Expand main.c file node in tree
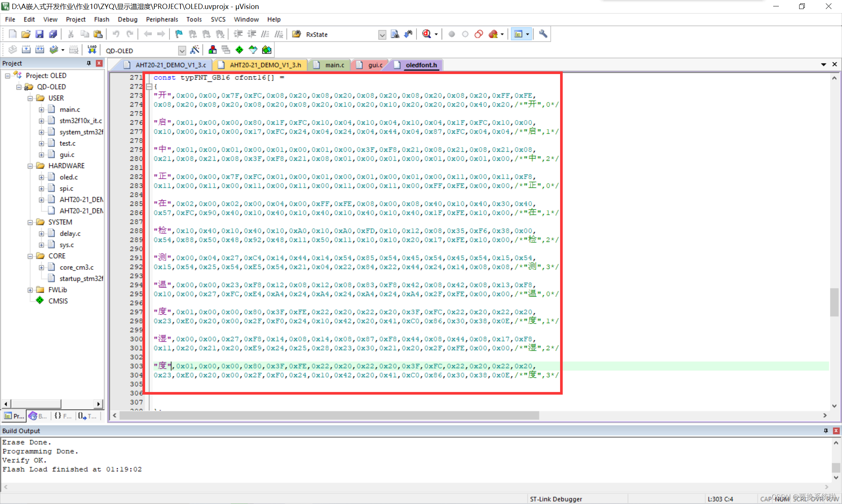Image resolution: width=842 pixels, height=504 pixels. pyautogui.click(x=41, y=110)
